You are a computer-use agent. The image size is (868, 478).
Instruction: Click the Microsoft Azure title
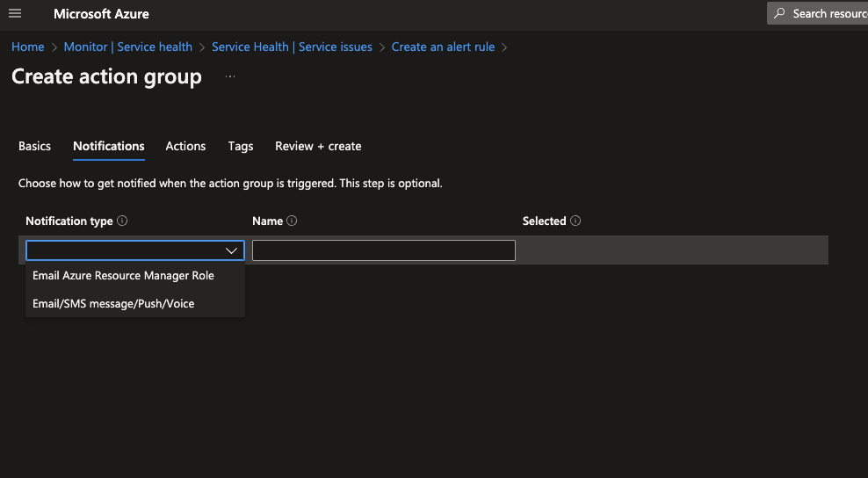101,14
